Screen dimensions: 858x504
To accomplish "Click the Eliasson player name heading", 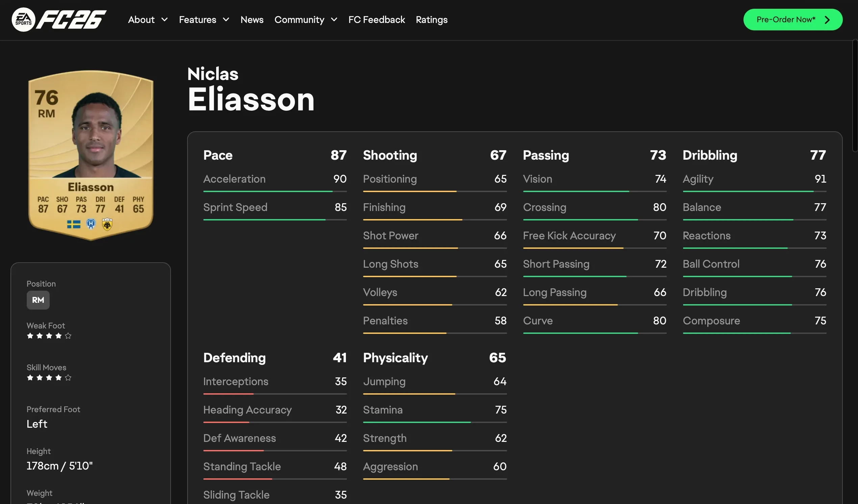I will point(251,99).
